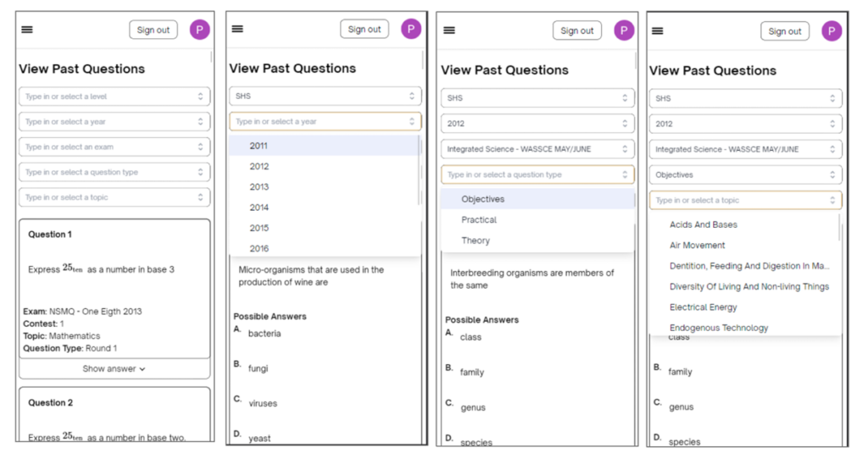This screenshot has height=459, width=868.
Task: Expand 'Show answer' under Question 1
Action: (114, 369)
